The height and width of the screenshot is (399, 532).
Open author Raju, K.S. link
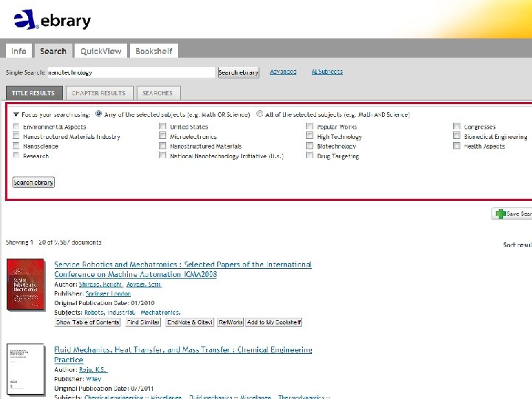[x=93, y=369]
